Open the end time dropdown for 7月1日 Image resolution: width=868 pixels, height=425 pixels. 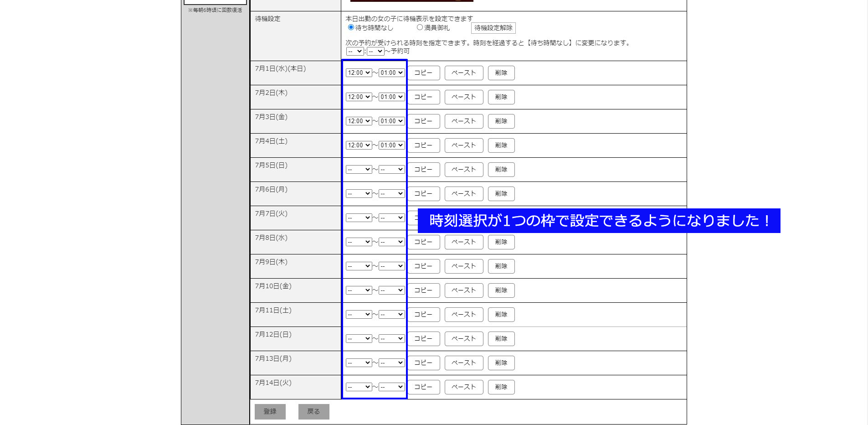click(392, 72)
